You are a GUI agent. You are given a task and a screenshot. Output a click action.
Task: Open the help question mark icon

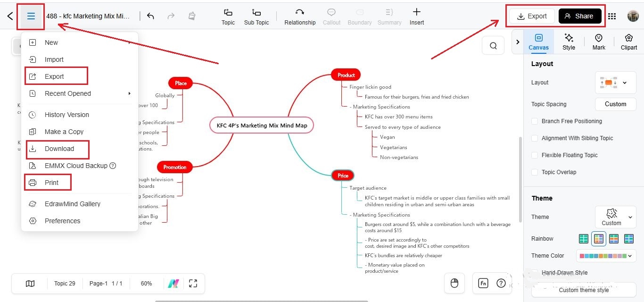(x=501, y=283)
